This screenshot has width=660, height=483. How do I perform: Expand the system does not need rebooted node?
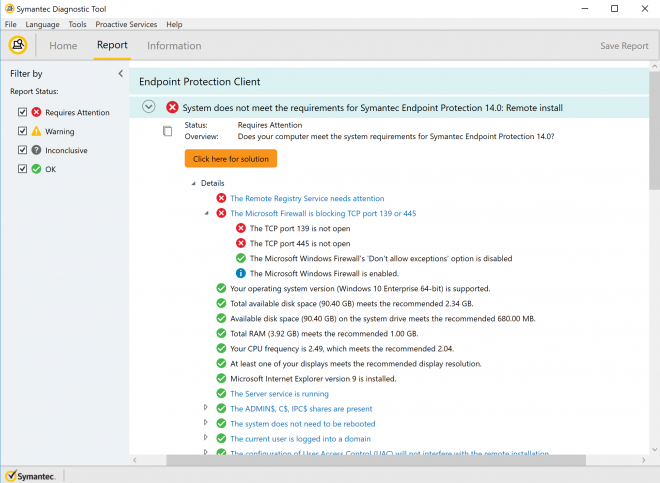(205, 422)
